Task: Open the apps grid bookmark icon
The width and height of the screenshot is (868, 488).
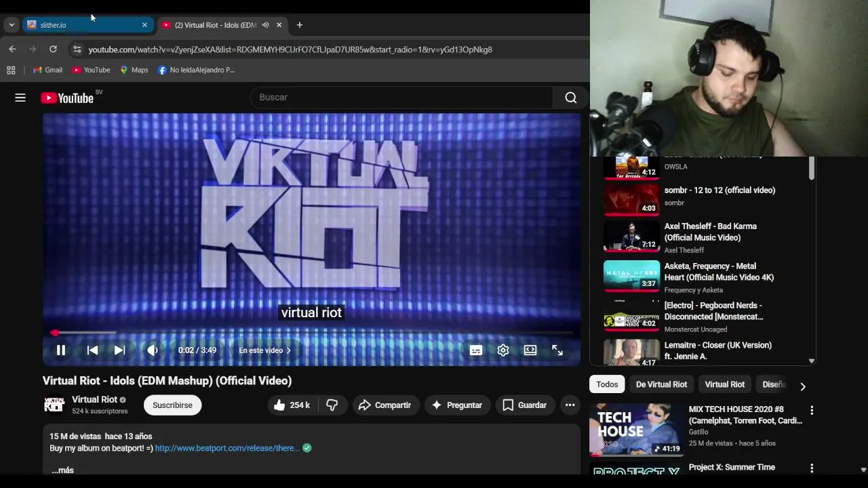Action: [x=11, y=70]
